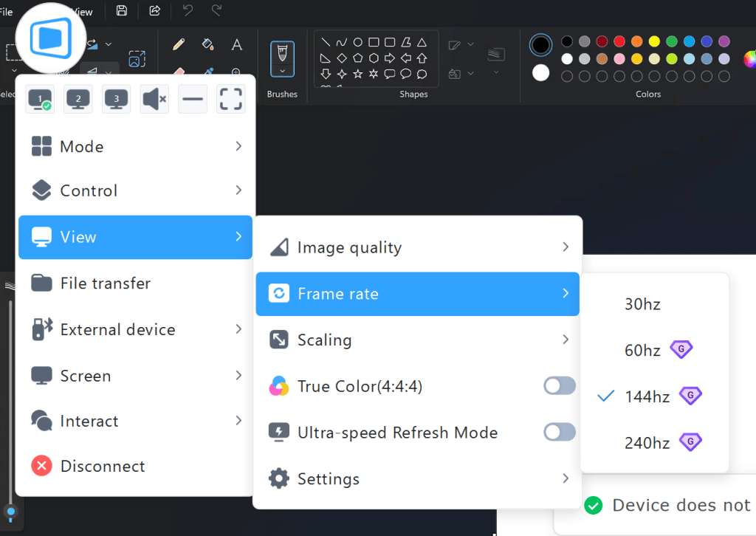Select the View menu entry
The image size is (756, 536).
pyautogui.click(x=136, y=237)
